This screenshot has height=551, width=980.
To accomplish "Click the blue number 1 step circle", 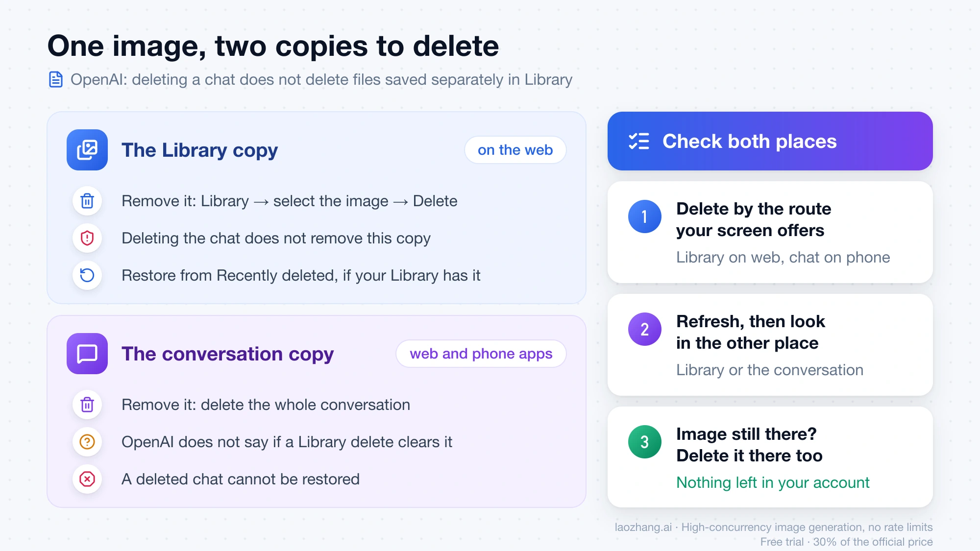I will 645,216.
